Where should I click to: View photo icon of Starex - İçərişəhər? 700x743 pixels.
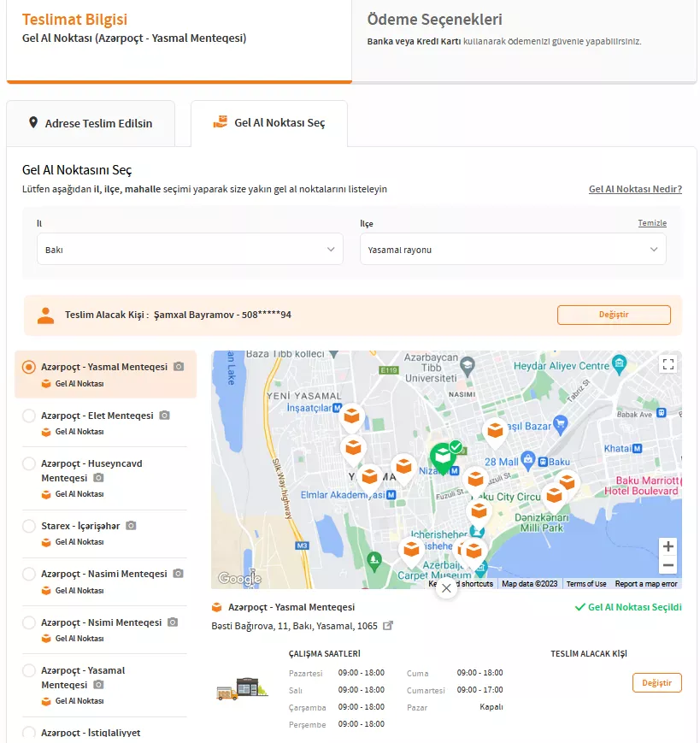point(131,526)
